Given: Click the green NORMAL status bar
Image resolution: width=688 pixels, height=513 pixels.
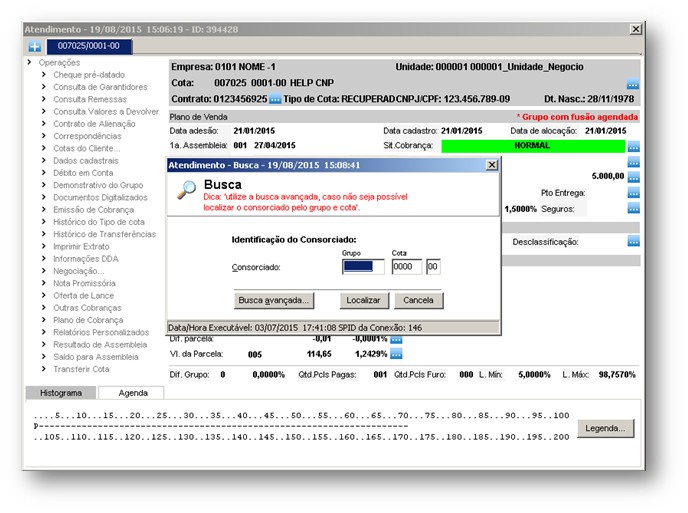Looking at the screenshot, I should (x=533, y=146).
